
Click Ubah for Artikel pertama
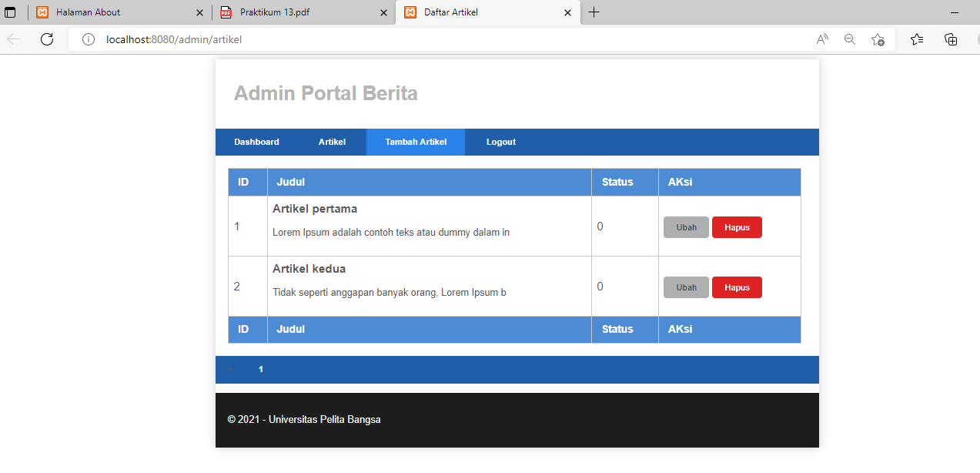(685, 226)
